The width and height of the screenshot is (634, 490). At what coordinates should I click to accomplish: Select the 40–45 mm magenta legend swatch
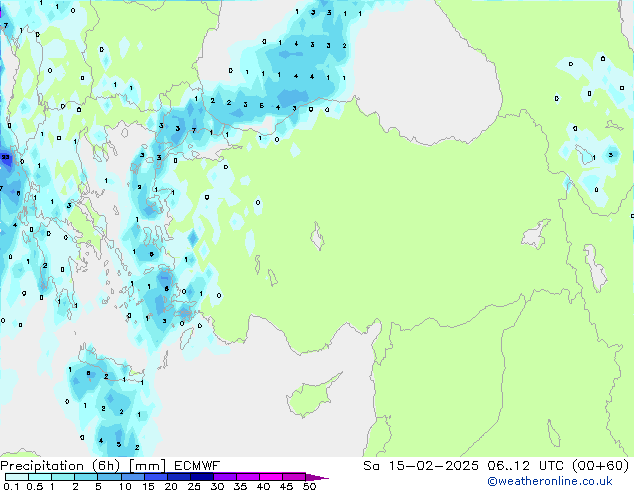coord(271,477)
